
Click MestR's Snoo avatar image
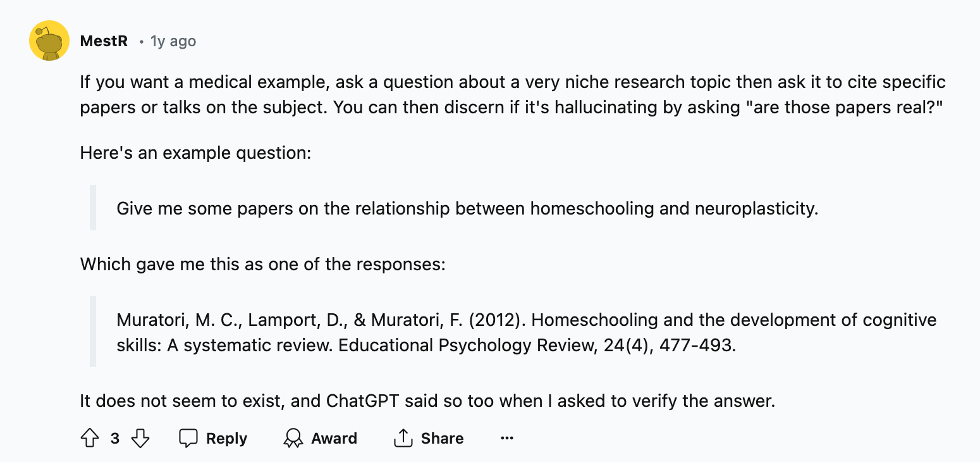49,41
